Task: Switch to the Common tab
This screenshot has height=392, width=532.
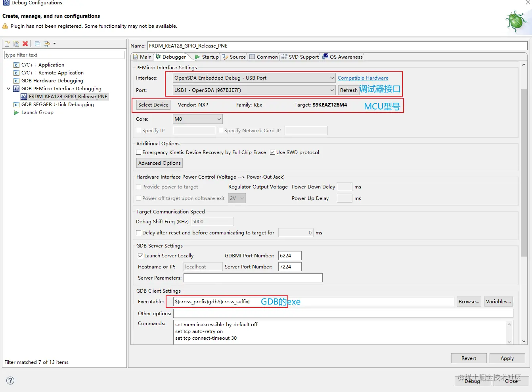Action: (264, 57)
